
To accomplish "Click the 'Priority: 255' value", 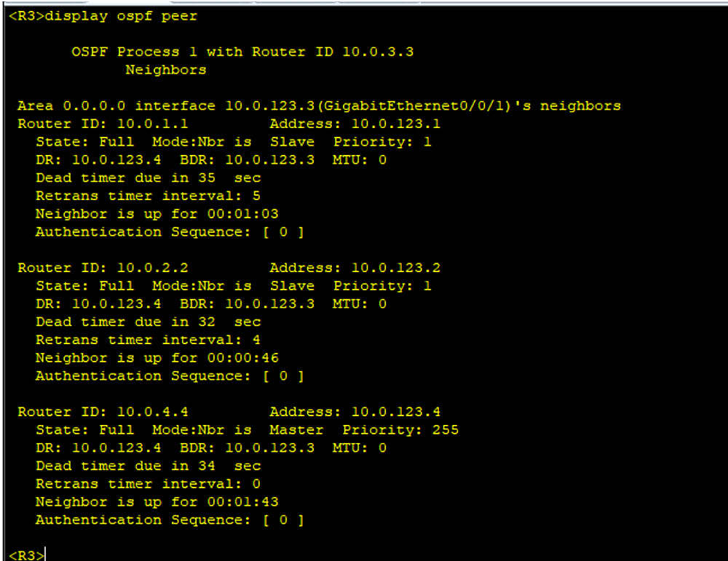I will [x=400, y=430].
